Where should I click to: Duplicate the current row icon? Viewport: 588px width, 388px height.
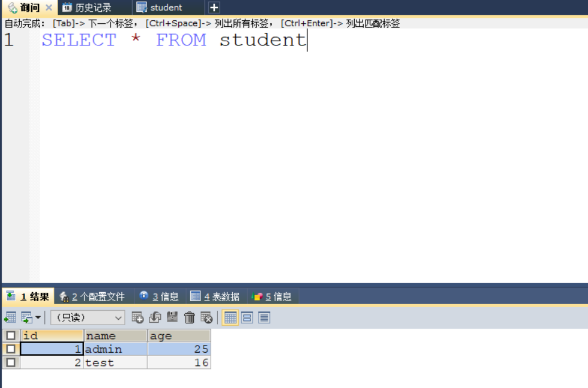click(x=155, y=317)
